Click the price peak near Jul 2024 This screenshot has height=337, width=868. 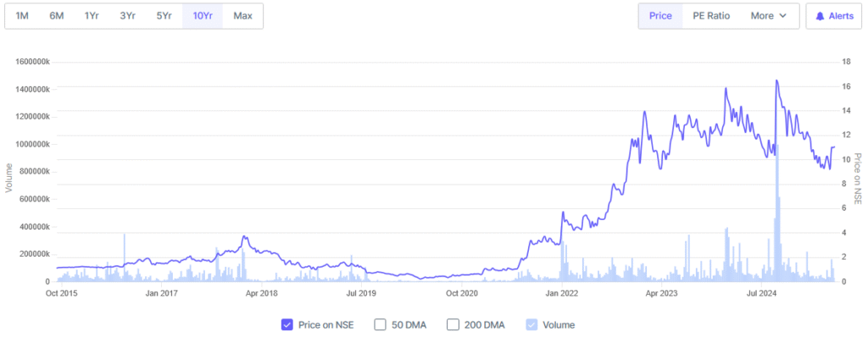tap(776, 80)
